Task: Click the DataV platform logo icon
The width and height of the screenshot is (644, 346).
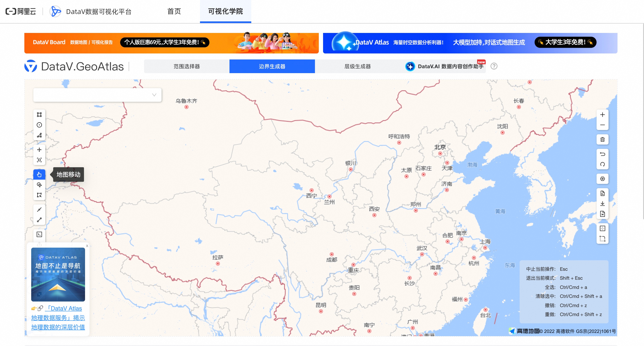Action: pos(56,11)
